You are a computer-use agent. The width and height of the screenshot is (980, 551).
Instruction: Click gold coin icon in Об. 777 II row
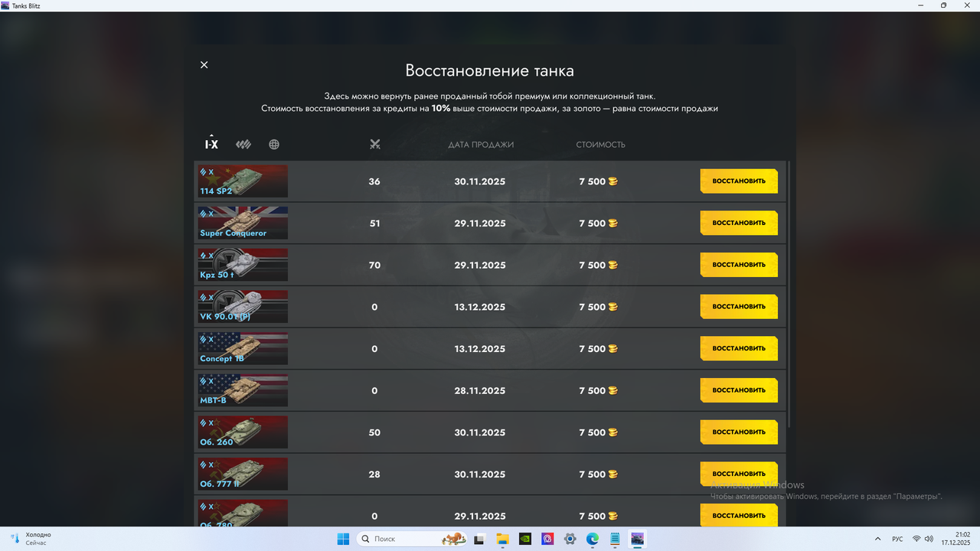[x=612, y=474]
